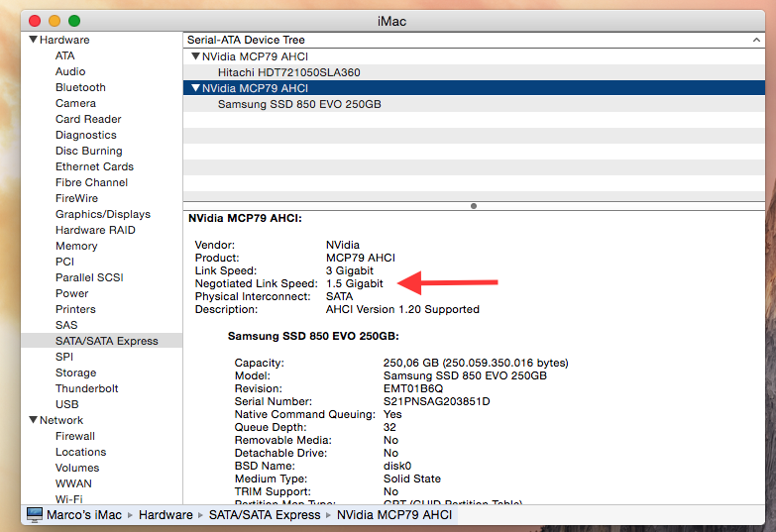Click the Capacity value 250,06 GB
Viewport: 776px width, 532px height.
click(411, 363)
